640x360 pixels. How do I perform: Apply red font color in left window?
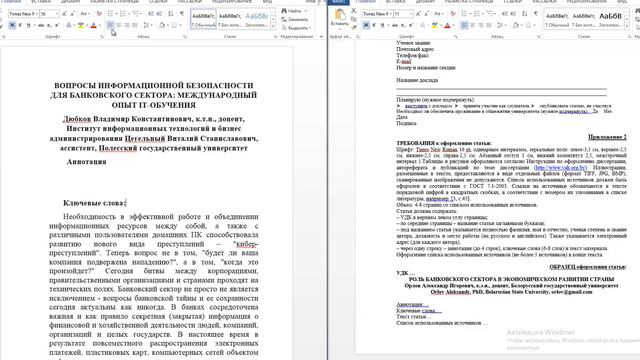point(93,25)
